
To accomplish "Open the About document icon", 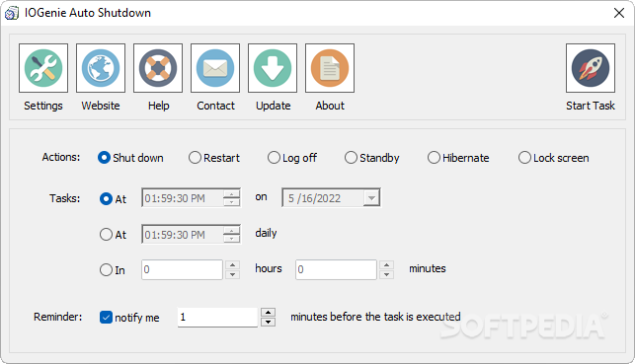I will click(330, 68).
